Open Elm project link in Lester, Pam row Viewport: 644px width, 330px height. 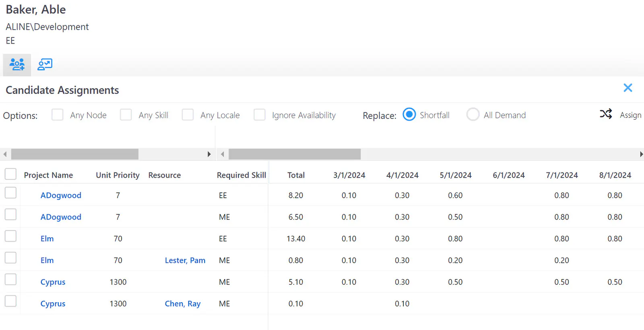coord(47,261)
